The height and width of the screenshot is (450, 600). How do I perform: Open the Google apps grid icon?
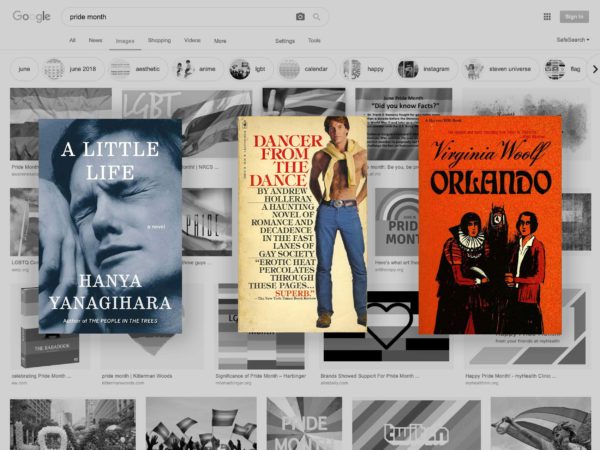[x=547, y=16]
